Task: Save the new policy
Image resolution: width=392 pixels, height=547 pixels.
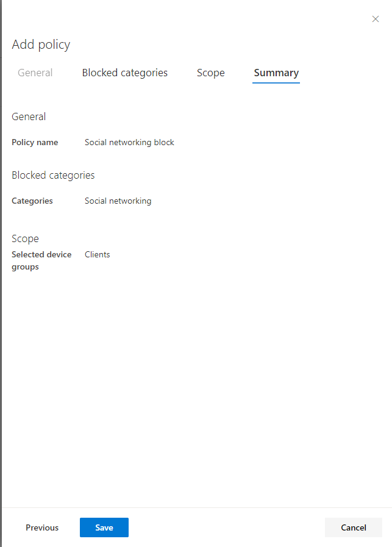Action: pyautogui.click(x=104, y=527)
